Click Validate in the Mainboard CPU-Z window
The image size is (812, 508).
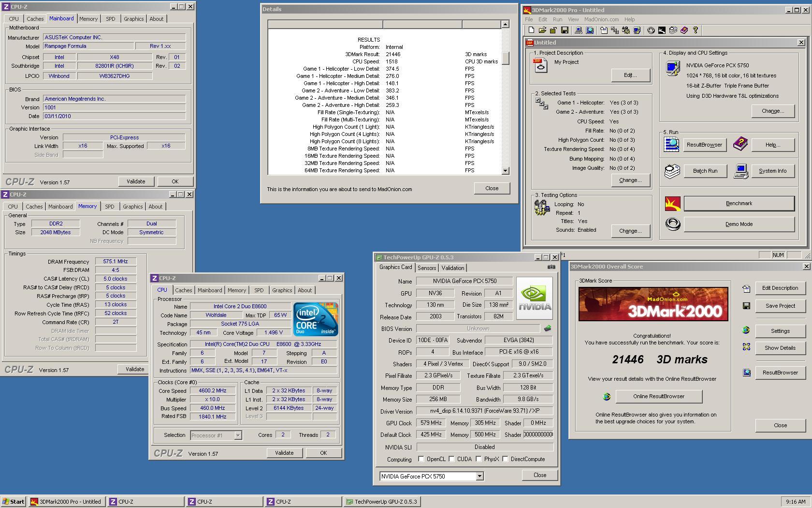(136, 181)
